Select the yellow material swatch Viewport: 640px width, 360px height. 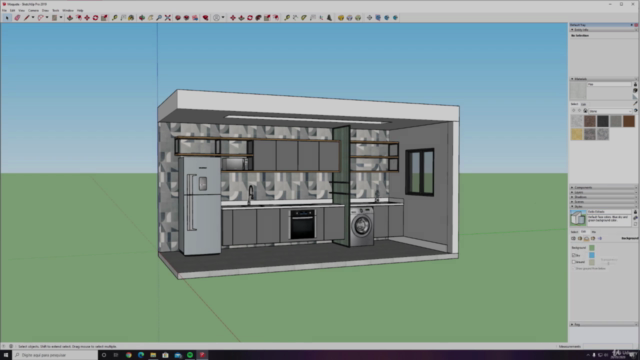[x=577, y=134]
